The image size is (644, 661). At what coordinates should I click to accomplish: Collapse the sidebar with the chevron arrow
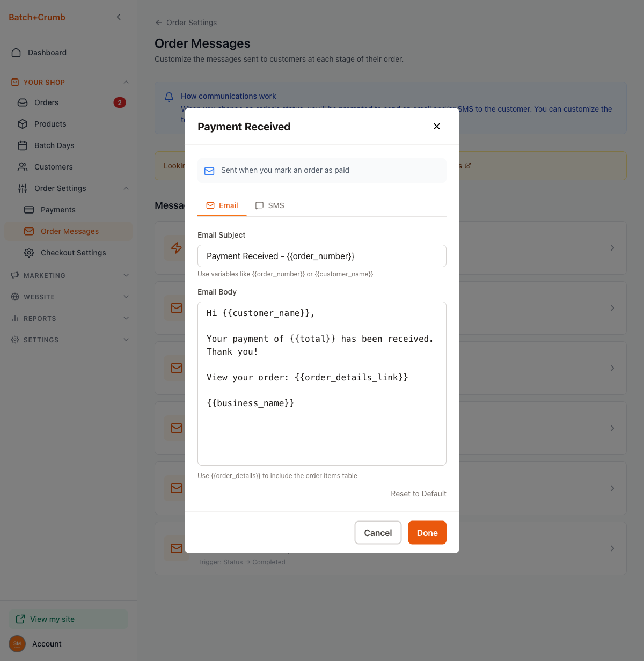click(119, 17)
